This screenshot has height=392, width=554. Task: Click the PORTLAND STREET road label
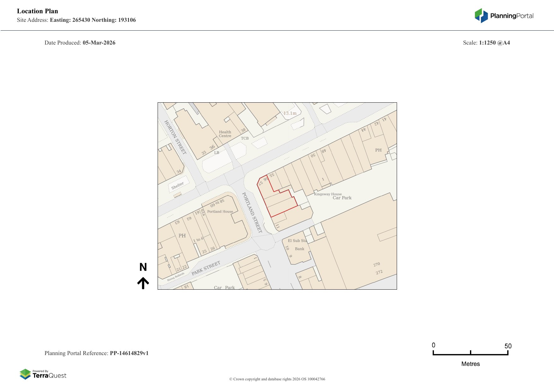coord(252,212)
